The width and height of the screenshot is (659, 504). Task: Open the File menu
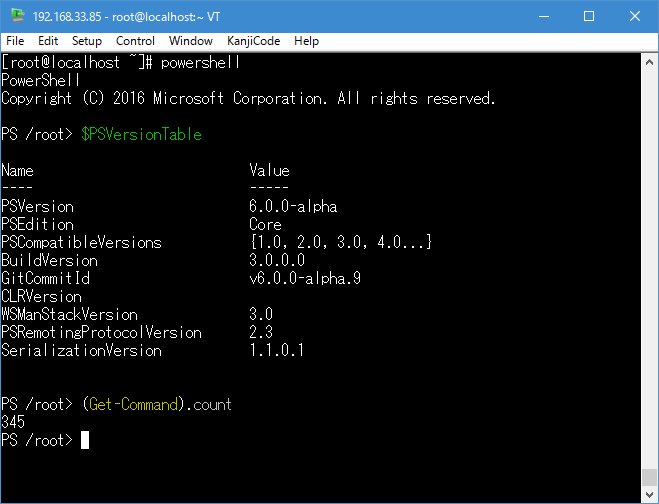click(x=15, y=41)
